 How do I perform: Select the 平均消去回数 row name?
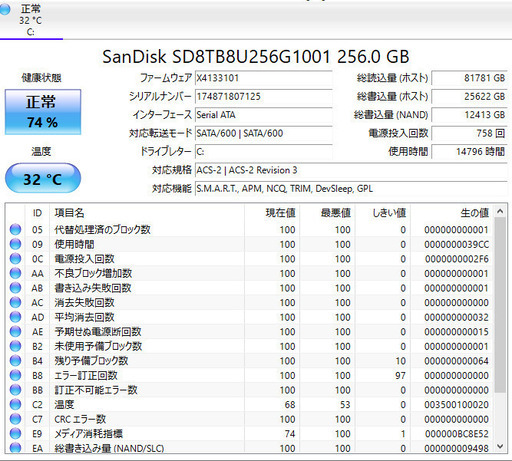pyautogui.click(x=84, y=317)
